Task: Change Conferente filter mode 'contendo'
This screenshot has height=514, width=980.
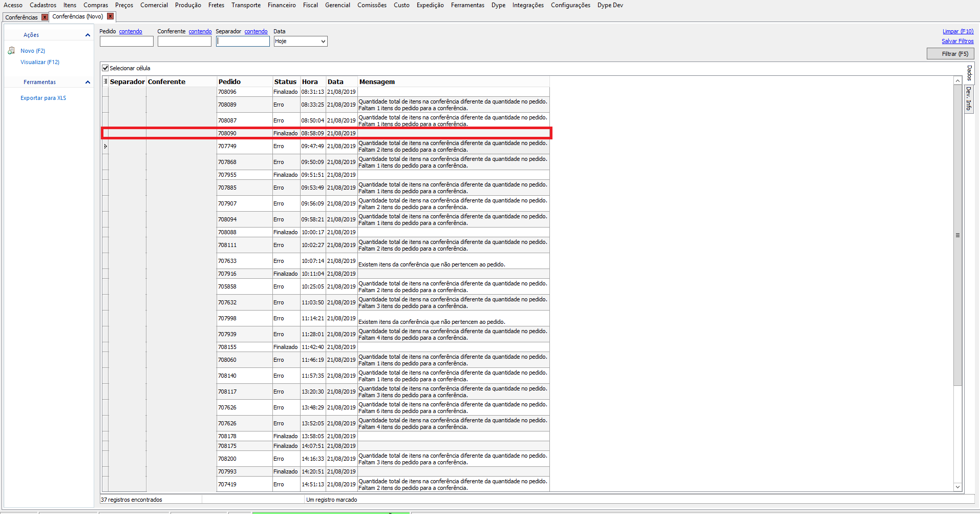Action: [x=200, y=31]
